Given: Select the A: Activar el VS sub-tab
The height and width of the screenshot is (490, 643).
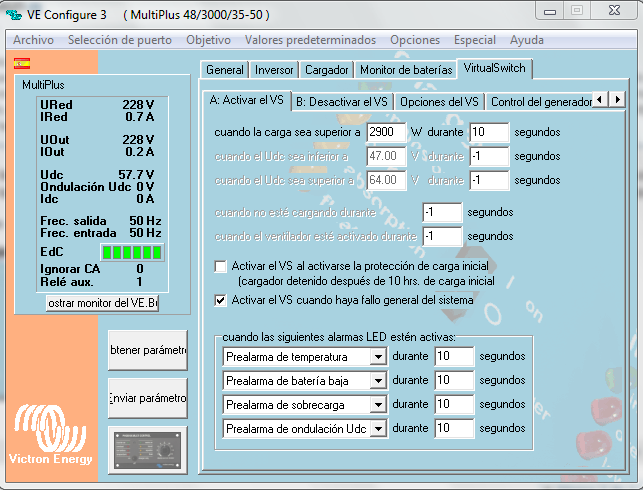Looking at the screenshot, I should 246,100.
